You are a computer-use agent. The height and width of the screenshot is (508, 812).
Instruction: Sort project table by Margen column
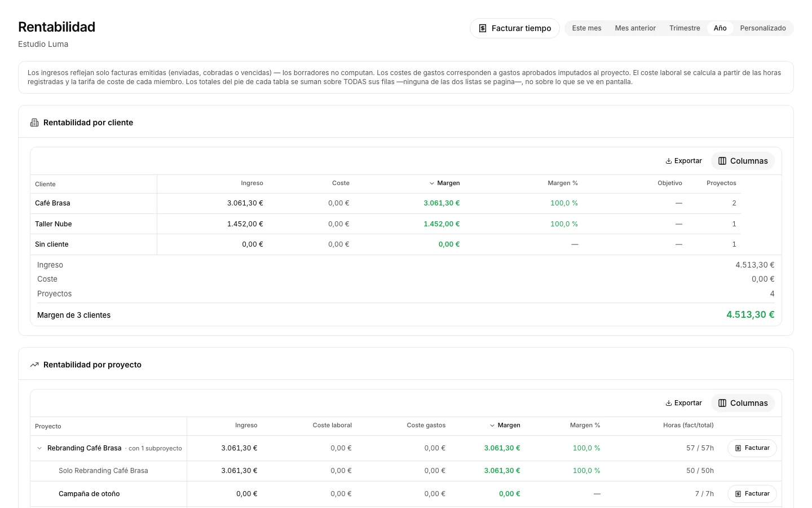pos(505,426)
